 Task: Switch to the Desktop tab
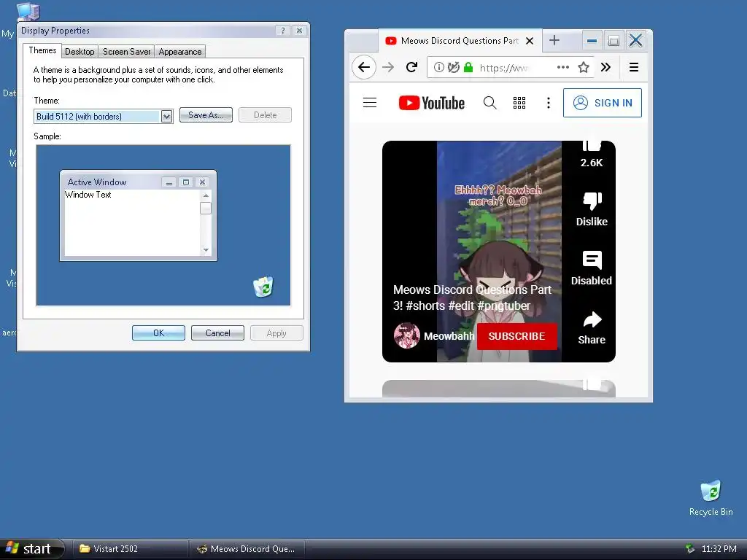tap(80, 52)
